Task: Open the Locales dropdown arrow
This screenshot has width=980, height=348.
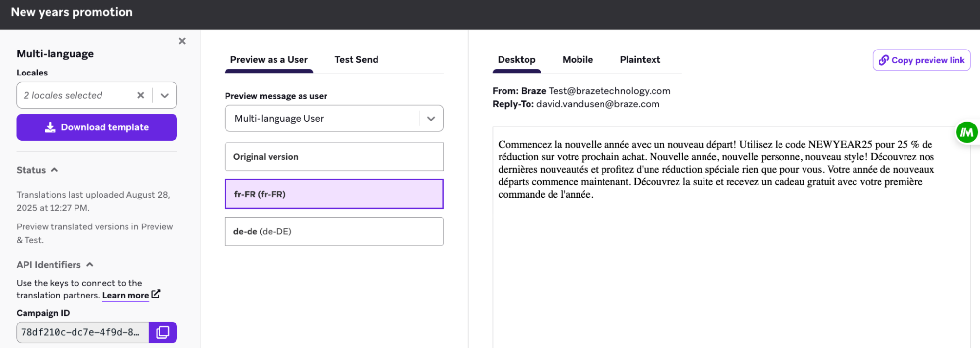Action: 165,95
